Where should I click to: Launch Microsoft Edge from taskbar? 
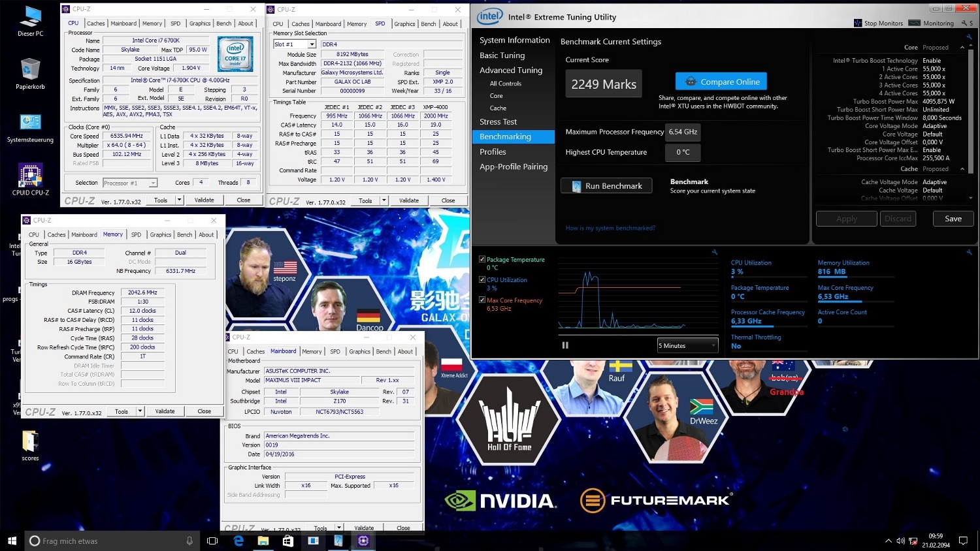(238, 541)
